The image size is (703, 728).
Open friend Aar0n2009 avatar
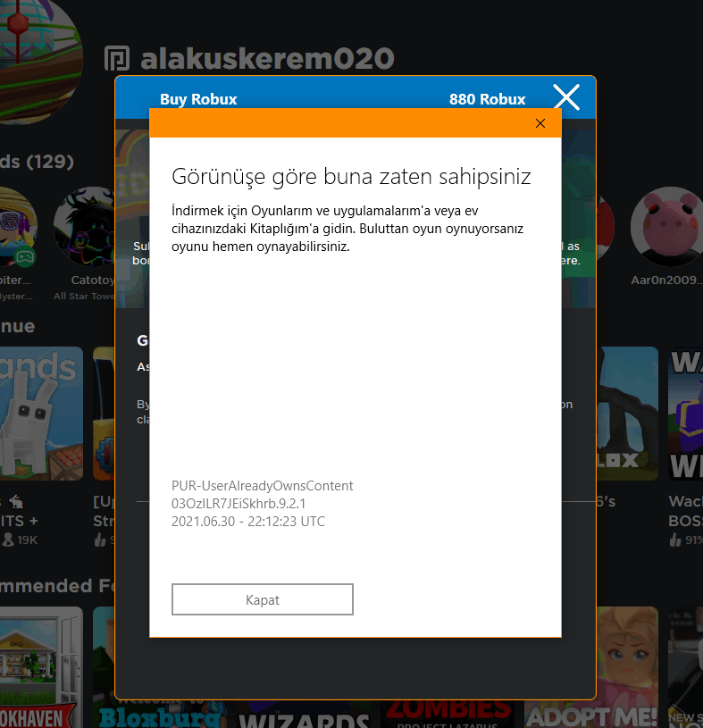point(668,227)
